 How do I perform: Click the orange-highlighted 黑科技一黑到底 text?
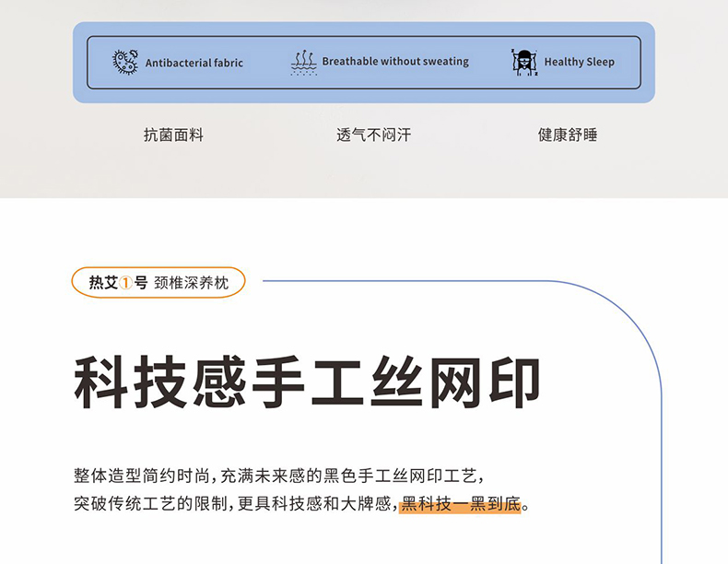pyautogui.click(x=461, y=505)
